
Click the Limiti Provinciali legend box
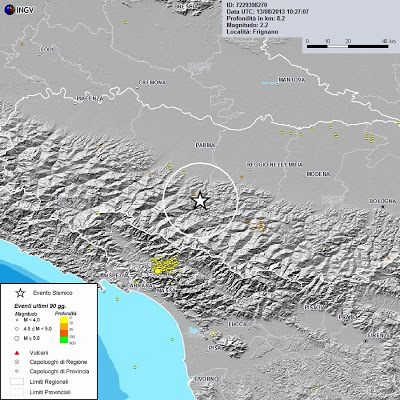(x=17, y=392)
